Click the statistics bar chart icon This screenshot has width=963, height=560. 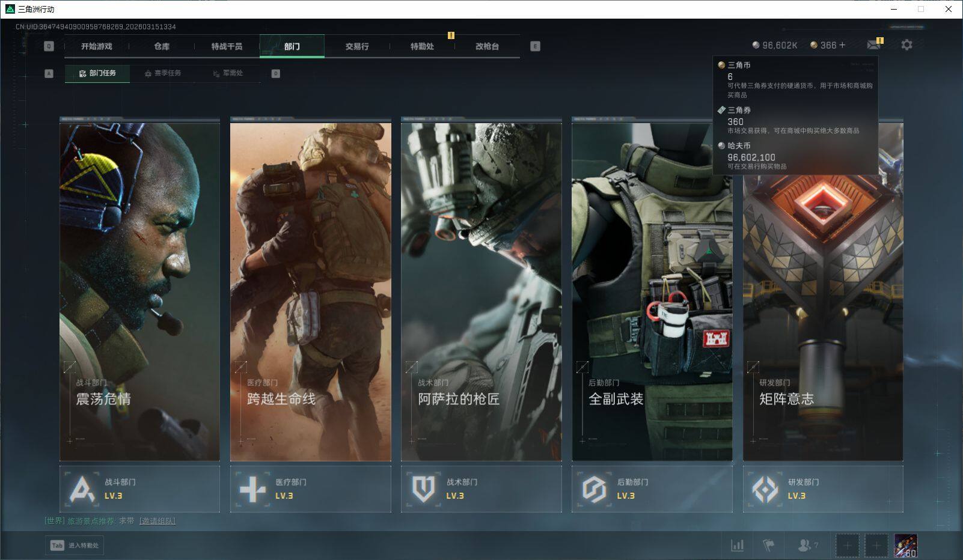point(737,545)
